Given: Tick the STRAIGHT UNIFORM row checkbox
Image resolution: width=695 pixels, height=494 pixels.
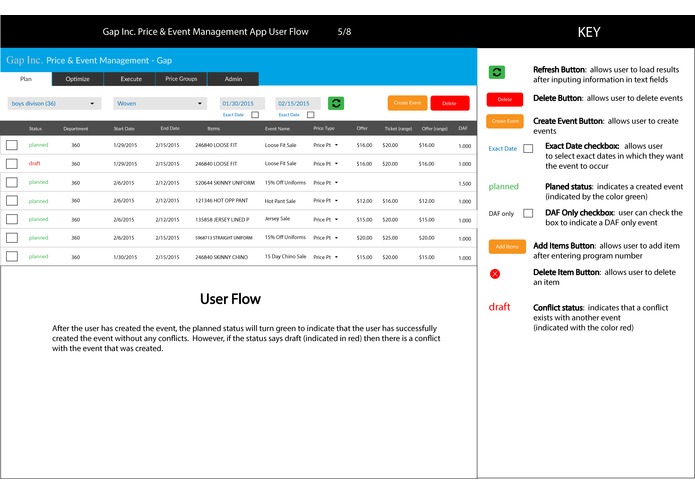Looking at the screenshot, I should [x=12, y=238].
